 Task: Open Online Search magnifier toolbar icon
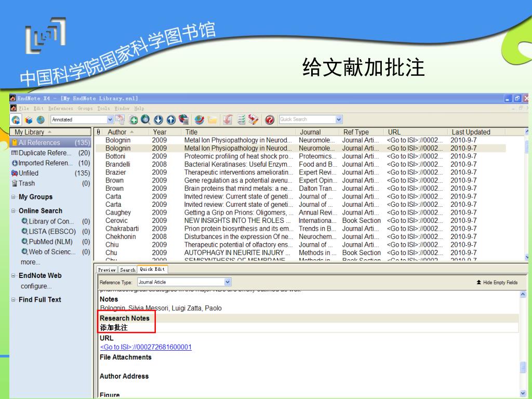click(x=145, y=120)
